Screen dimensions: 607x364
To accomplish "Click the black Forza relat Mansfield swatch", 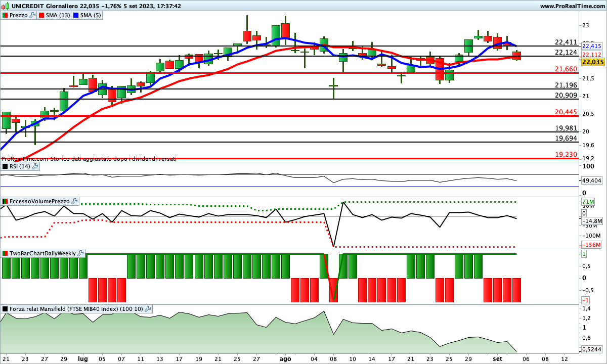I will click(5, 308).
